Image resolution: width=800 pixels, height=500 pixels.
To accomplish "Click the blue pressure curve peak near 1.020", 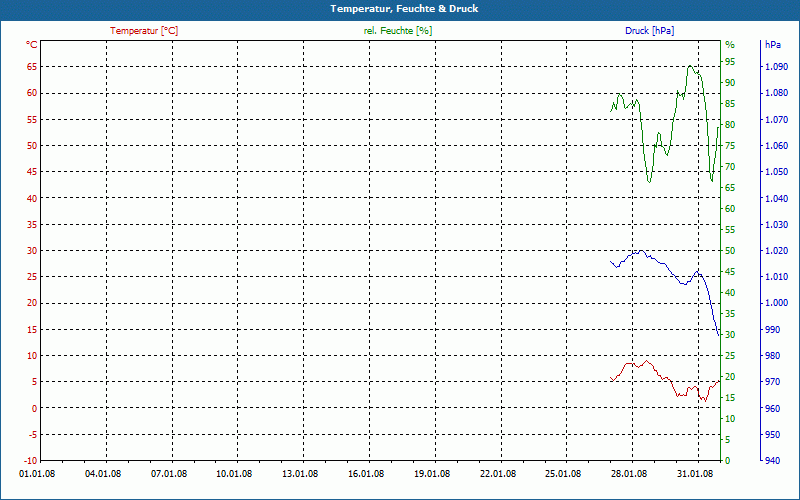I will coord(640,251).
